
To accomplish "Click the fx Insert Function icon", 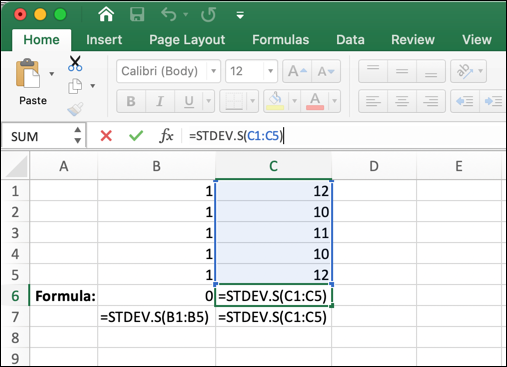I will (166, 136).
